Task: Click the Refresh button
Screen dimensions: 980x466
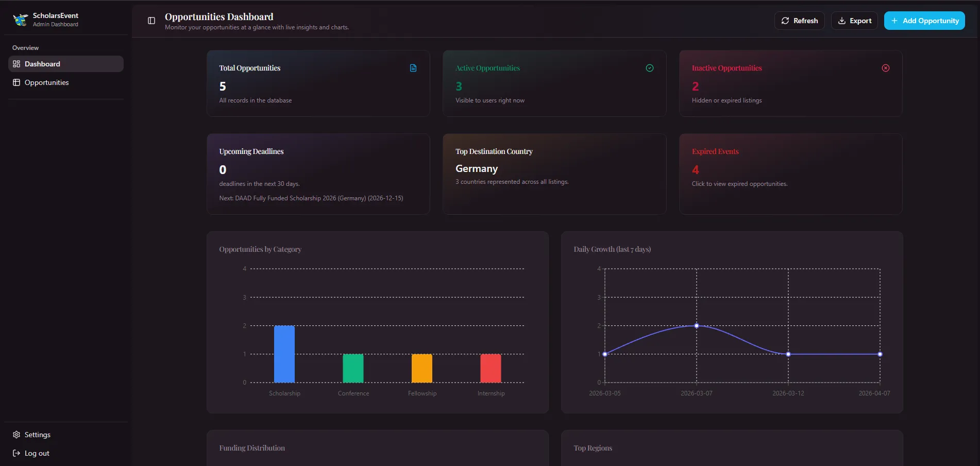Action: tap(800, 21)
